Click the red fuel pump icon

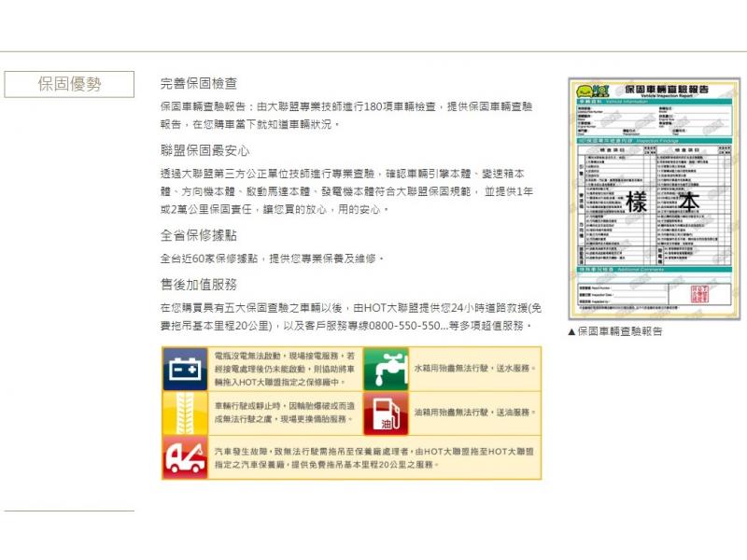[x=385, y=413]
